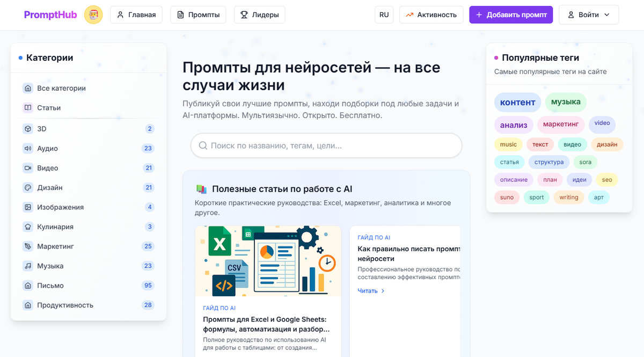This screenshot has height=357, width=644.
Task: Select the контент tag
Action: [517, 102]
